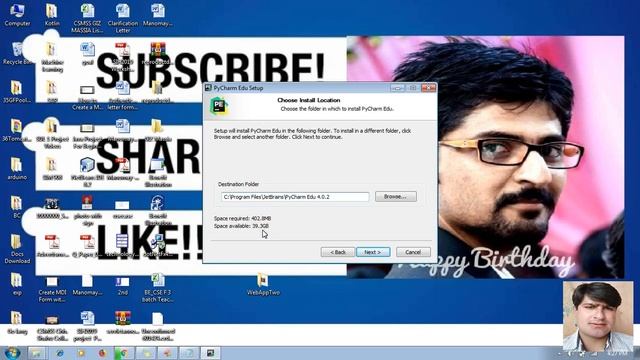The height and width of the screenshot is (360, 640).
Task: Select the Kotlin folder on desktop
Action: coord(52,15)
